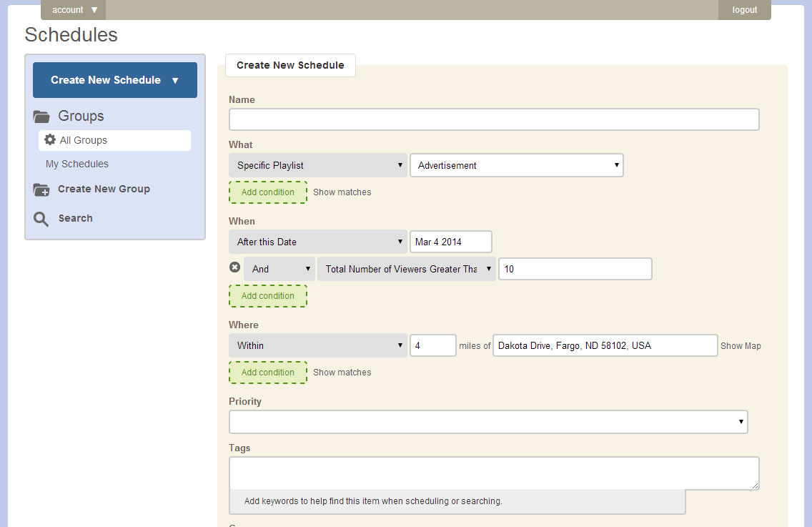Viewport: 812px width, 527px height.
Task: Open the After this Date dropdown
Action: tap(318, 242)
